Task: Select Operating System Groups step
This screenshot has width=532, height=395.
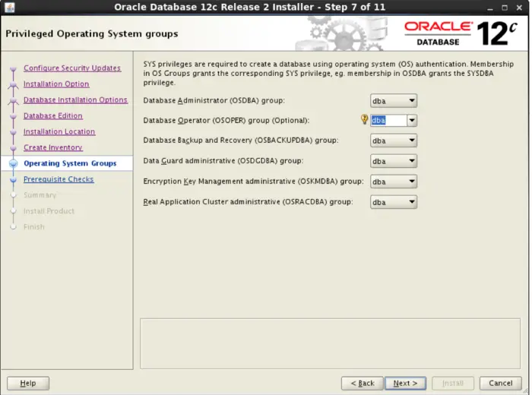Action: click(70, 163)
